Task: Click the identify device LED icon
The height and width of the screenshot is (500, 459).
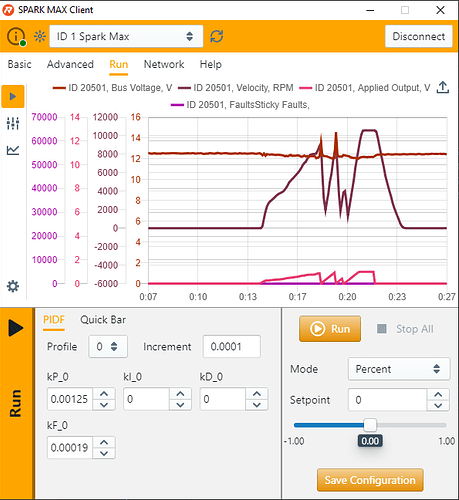Action: click(40, 36)
